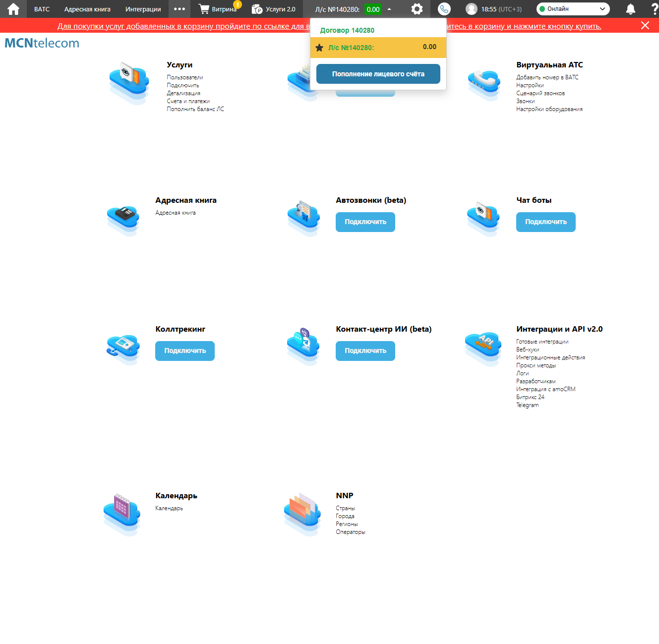Click Пополнение лицевого счёта button
Viewport: 659px width, 644px height.
click(x=378, y=74)
